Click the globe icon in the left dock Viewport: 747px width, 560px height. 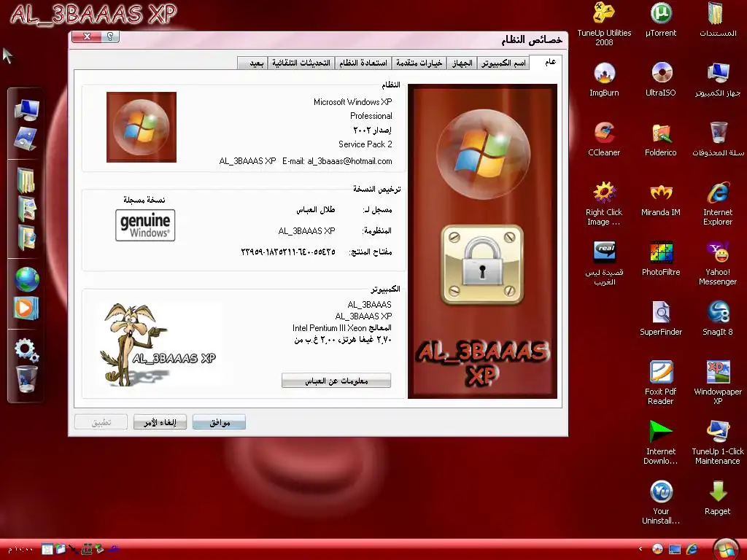(x=27, y=279)
